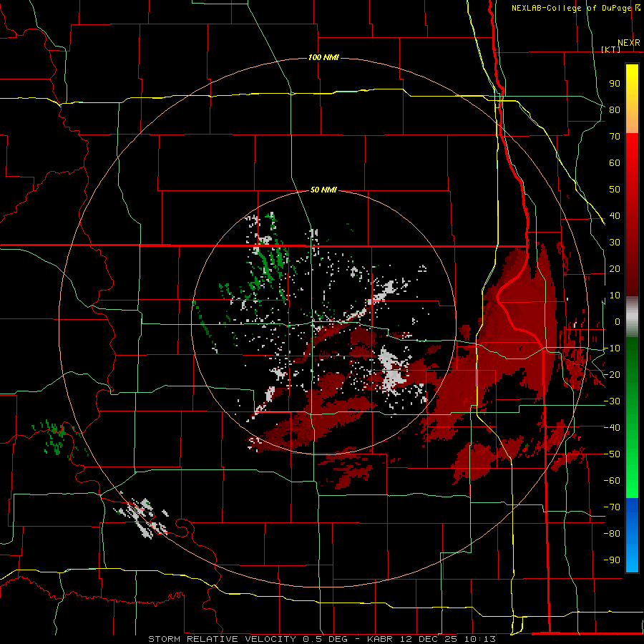Click the gray zero-velocity band of the color bar
Image resolution: width=644 pixels, height=644 pixels.
pyautogui.click(x=632, y=317)
